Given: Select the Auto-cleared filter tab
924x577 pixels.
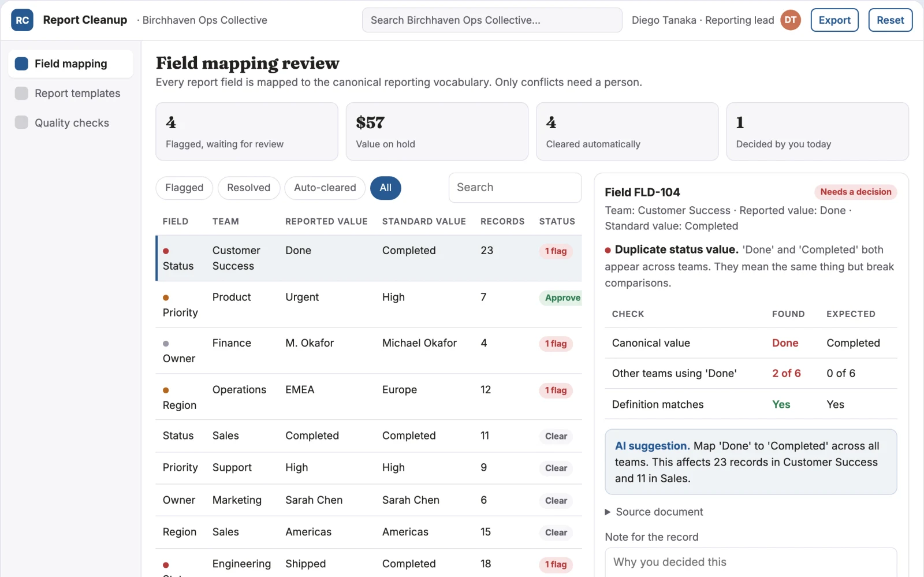Looking at the screenshot, I should coord(325,188).
